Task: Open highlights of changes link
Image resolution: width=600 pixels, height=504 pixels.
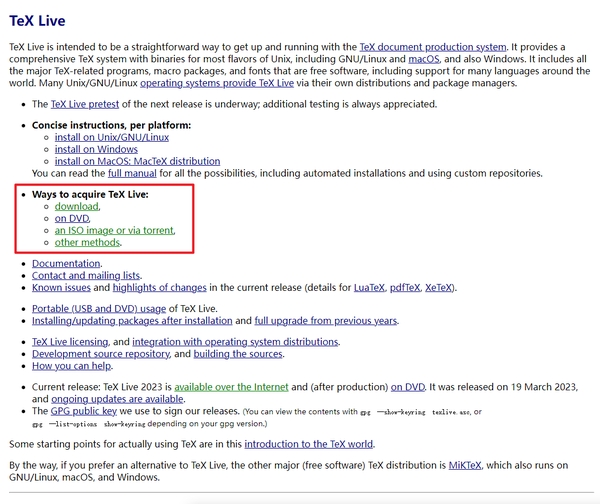Action: click(x=160, y=287)
